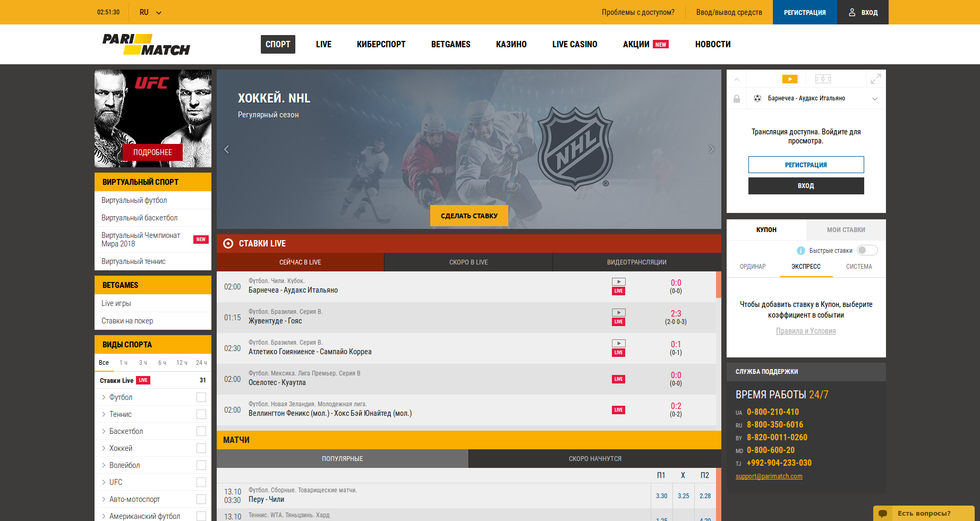Open Ставки на покер link

coord(127,321)
